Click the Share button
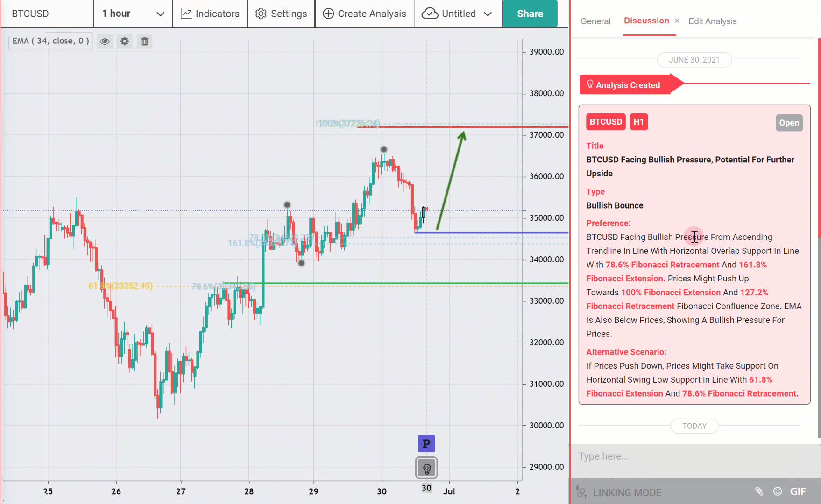821x504 pixels. click(x=530, y=14)
